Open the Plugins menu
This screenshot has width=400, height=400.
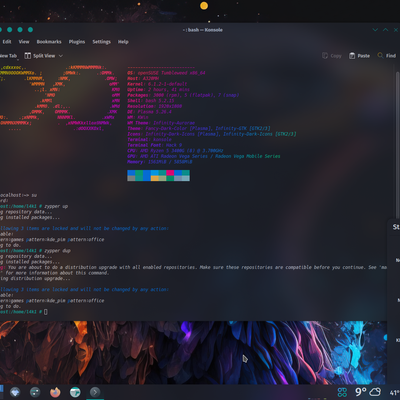click(x=77, y=42)
